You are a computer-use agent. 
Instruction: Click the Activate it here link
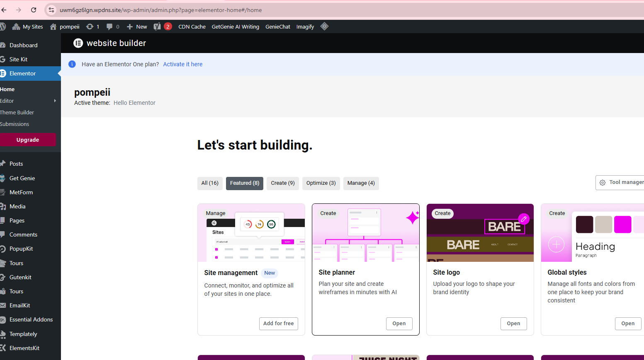point(183,64)
